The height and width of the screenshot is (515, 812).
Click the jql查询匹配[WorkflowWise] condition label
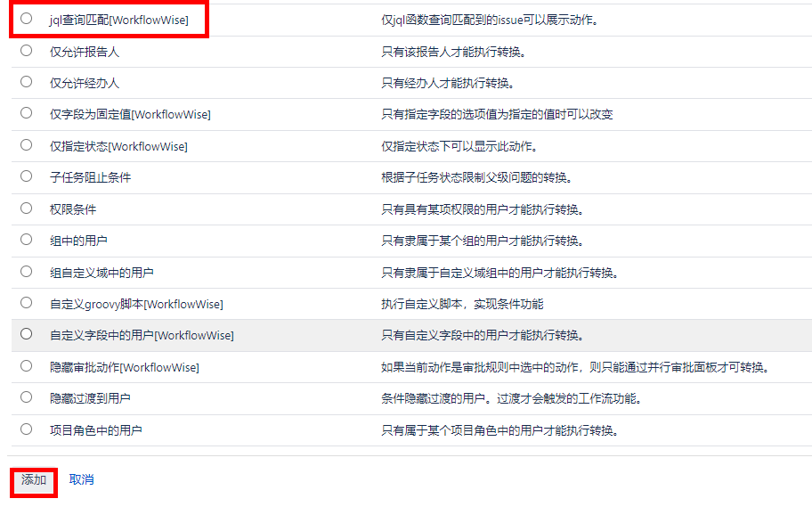pyautogui.click(x=118, y=20)
